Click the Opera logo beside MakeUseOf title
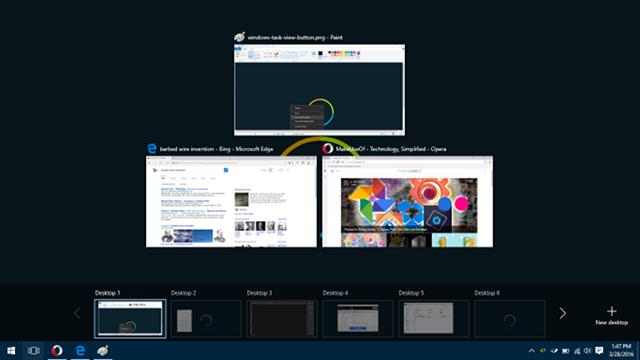Viewport: 640px width, 360px height. coord(328,149)
